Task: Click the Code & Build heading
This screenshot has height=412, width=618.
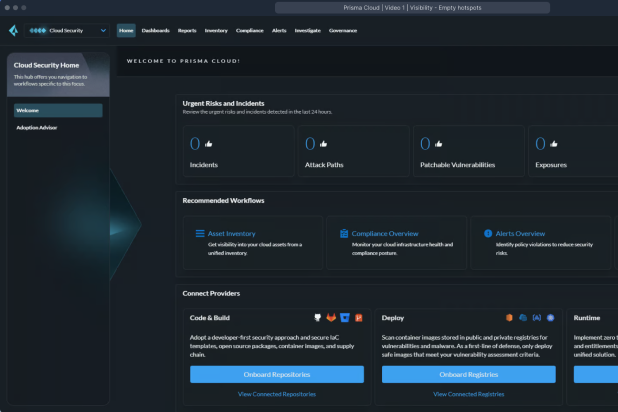Action: click(210, 318)
